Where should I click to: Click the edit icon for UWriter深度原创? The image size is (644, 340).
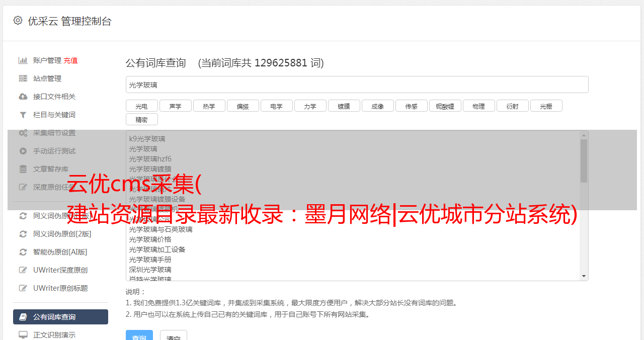[x=23, y=270]
